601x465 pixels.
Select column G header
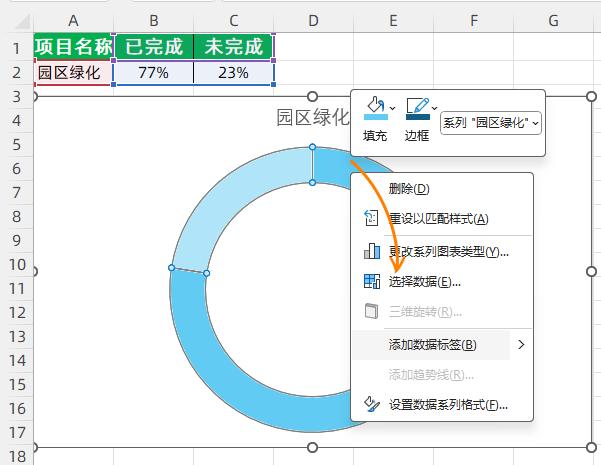[x=553, y=20]
